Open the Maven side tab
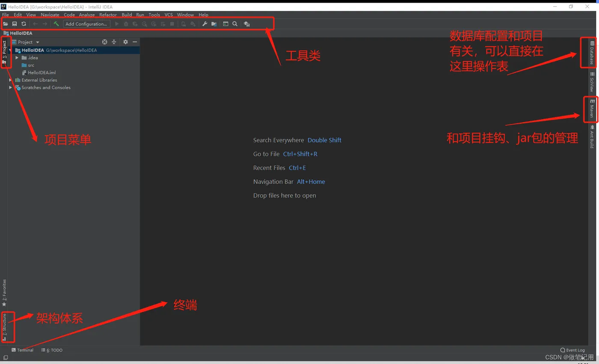 (592, 109)
